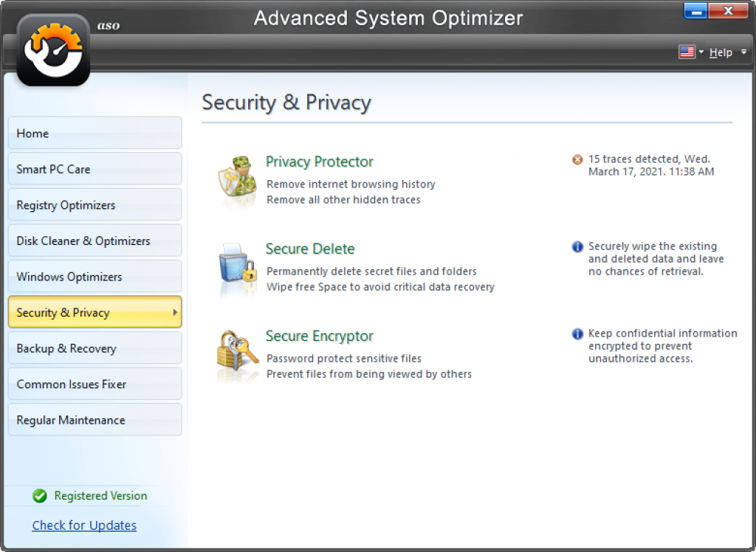Click 'Prevent files from being viewed by others'
The height and width of the screenshot is (552, 756).
coord(369,374)
